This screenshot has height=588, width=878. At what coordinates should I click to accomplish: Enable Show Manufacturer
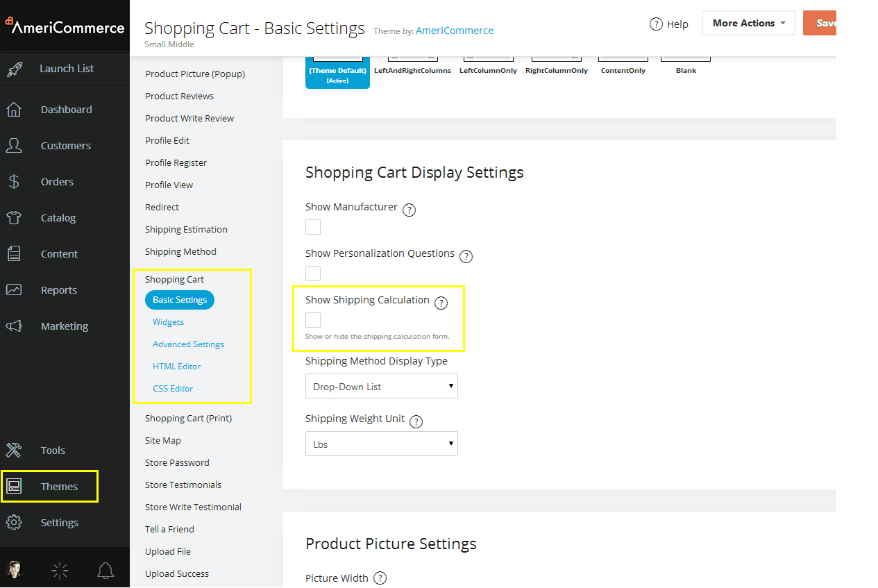(312, 226)
